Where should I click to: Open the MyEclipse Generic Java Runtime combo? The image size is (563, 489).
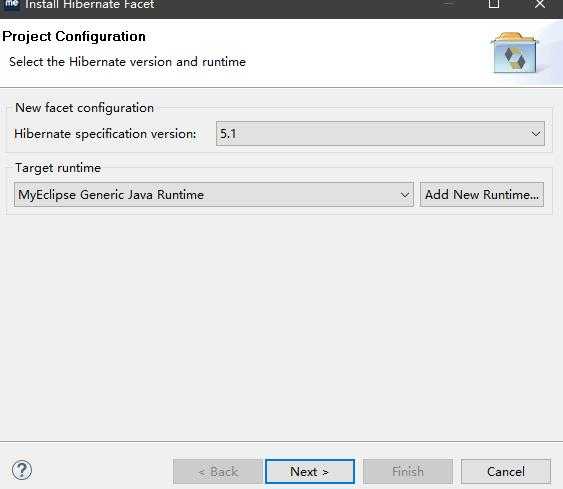[214, 195]
